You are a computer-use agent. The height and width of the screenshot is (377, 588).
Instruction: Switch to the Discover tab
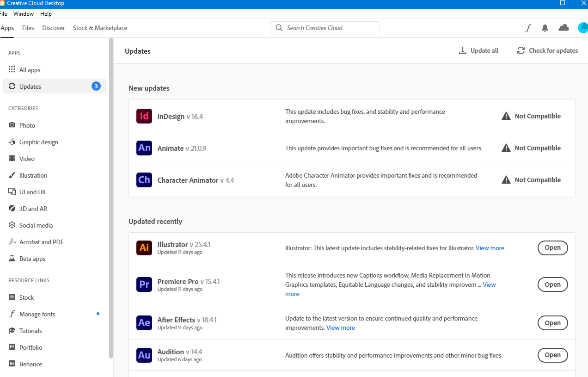(53, 28)
